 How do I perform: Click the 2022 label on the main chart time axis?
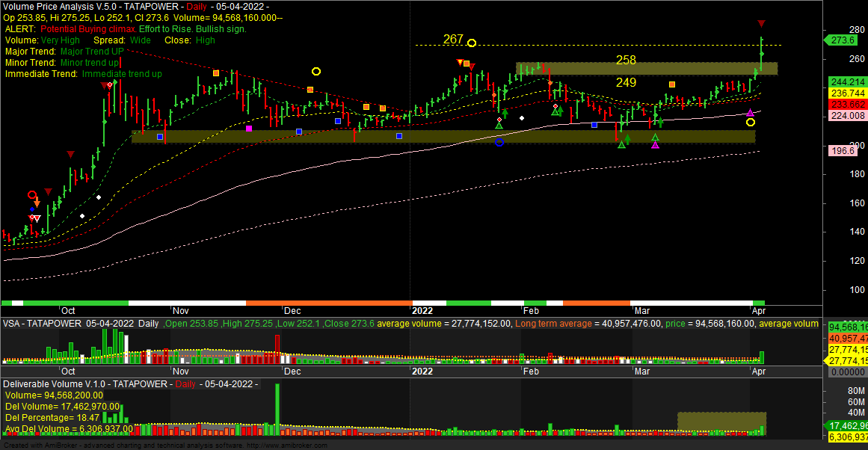422,311
